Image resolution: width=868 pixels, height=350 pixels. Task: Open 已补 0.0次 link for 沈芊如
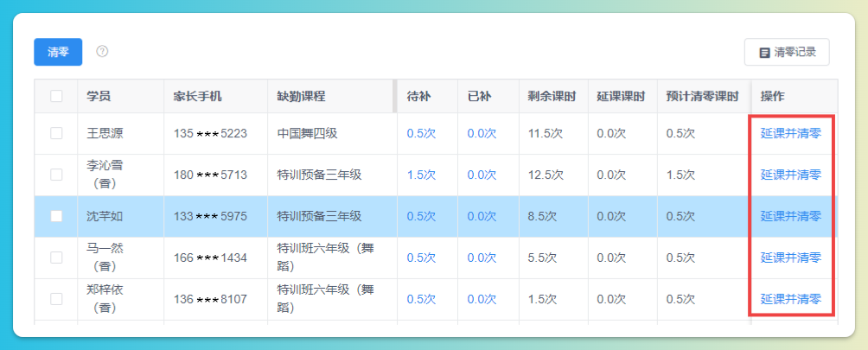pos(482,216)
